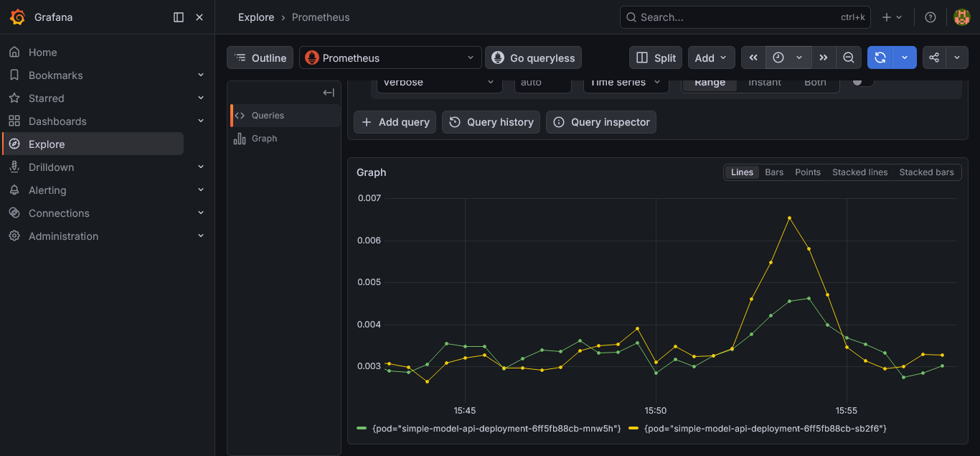Viewport: 980px width, 456px height.
Task: Open Administration in sidebar
Action: click(63, 236)
